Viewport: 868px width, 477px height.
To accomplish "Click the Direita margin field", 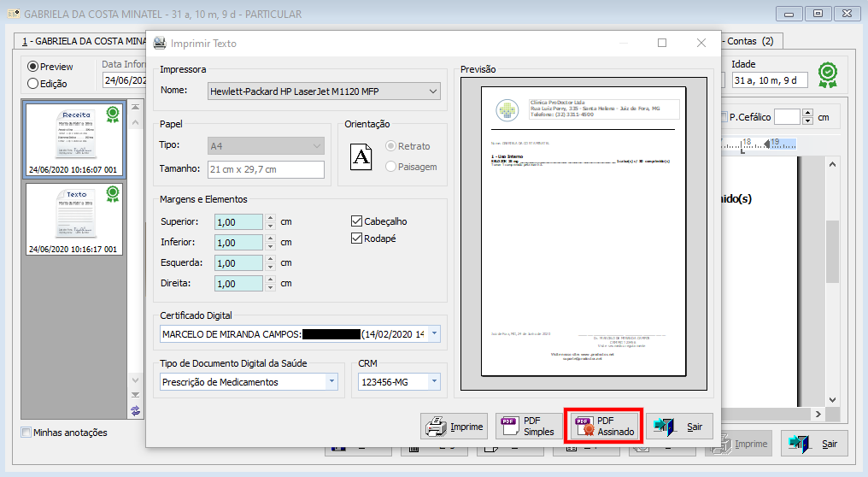I will pyautogui.click(x=238, y=283).
